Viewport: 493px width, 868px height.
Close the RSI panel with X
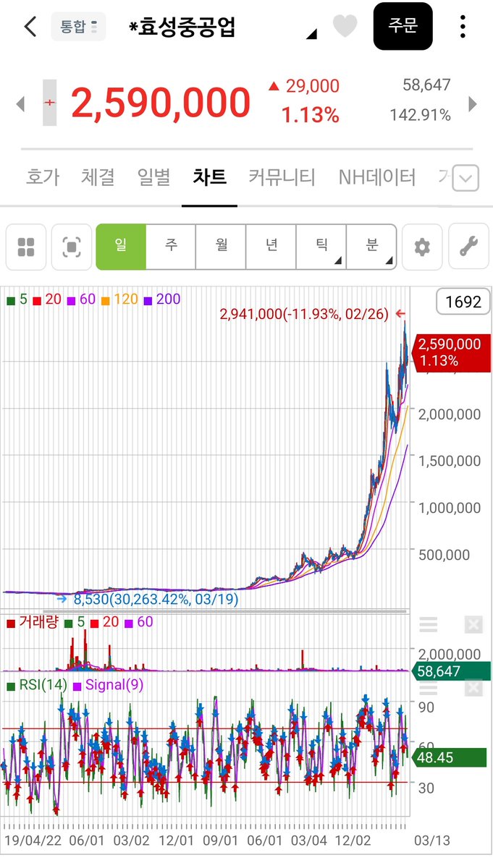(473, 688)
